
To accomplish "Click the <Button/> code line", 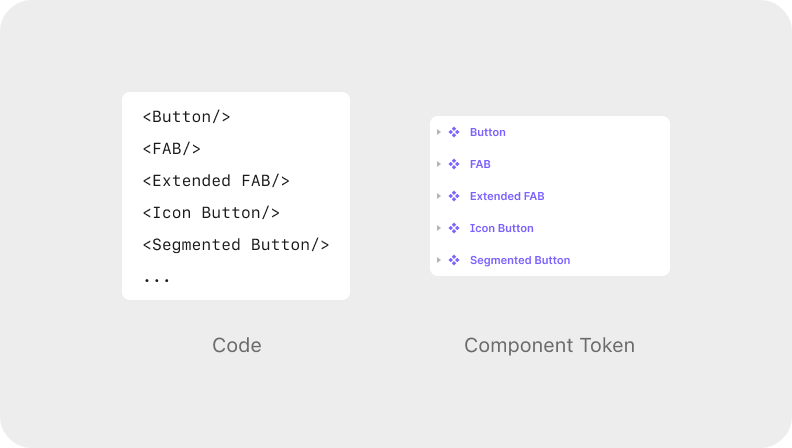I will (x=187, y=117).
